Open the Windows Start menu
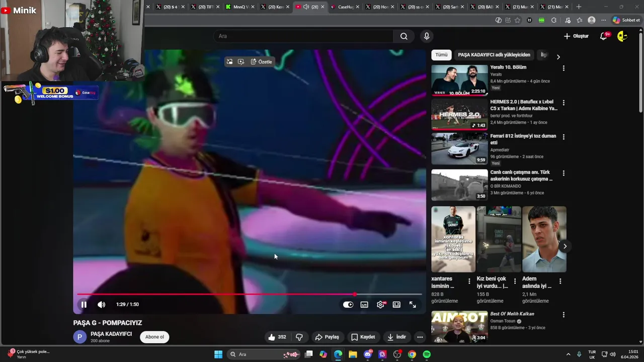 pos(218,354)
